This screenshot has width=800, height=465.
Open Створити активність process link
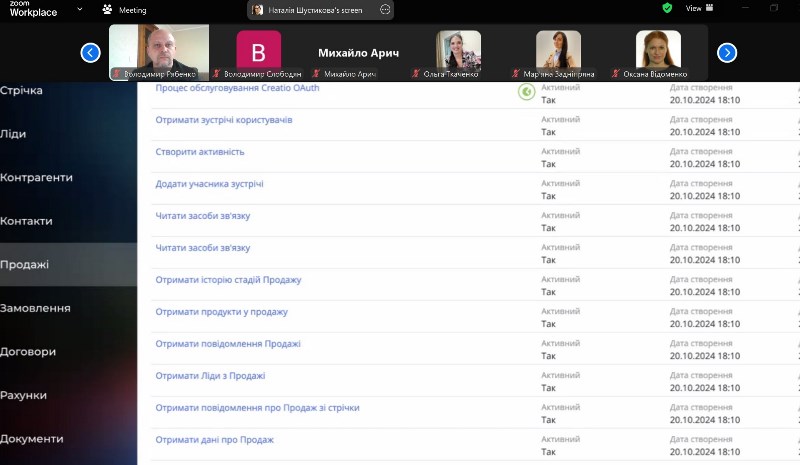200,152
